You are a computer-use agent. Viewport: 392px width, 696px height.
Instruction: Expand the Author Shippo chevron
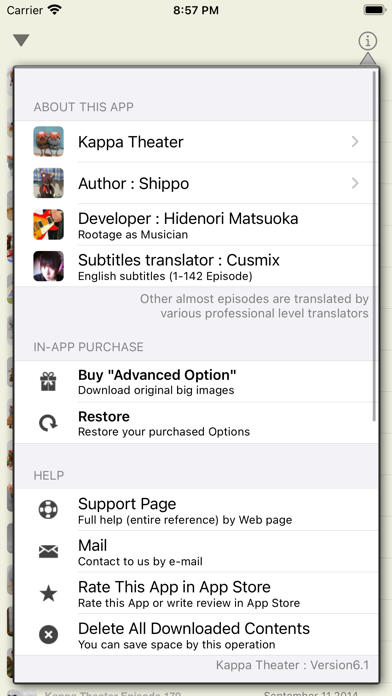tap(355, 183)
